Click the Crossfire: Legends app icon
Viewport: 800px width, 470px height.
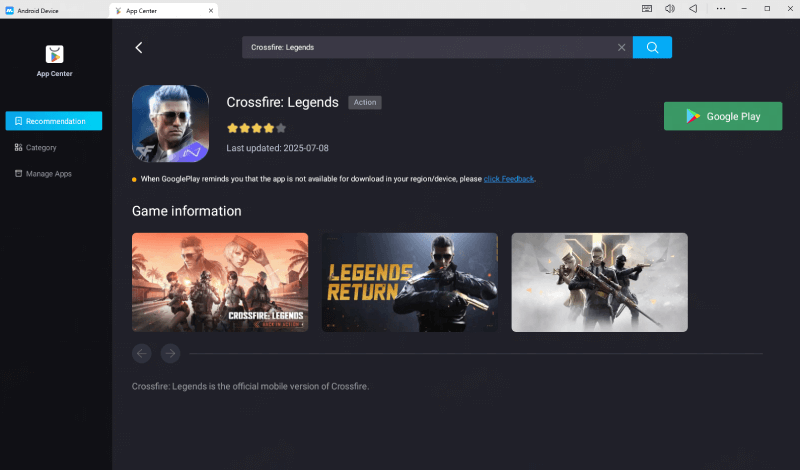coord(170,123)
